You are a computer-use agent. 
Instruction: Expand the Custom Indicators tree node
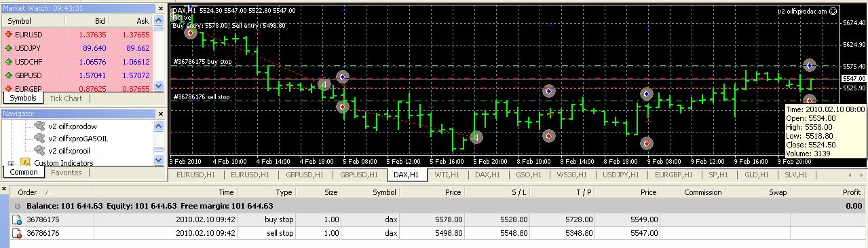click(x=11, y=163)
